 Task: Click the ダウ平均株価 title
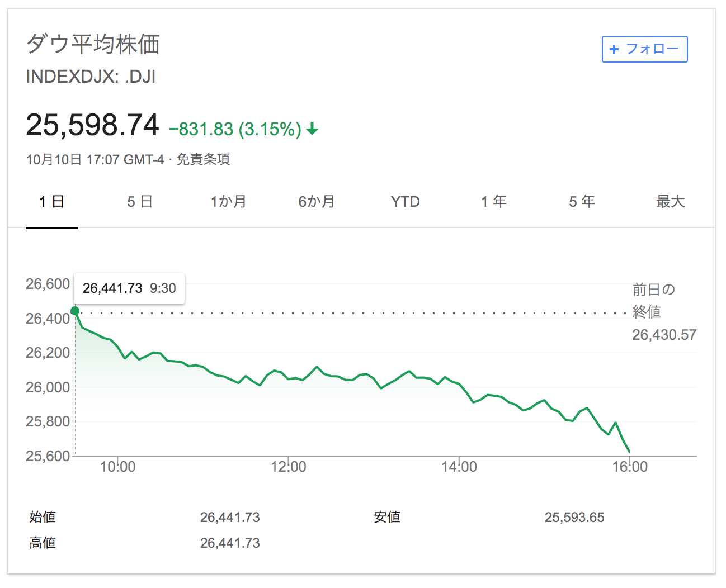(x=93, y=44)
